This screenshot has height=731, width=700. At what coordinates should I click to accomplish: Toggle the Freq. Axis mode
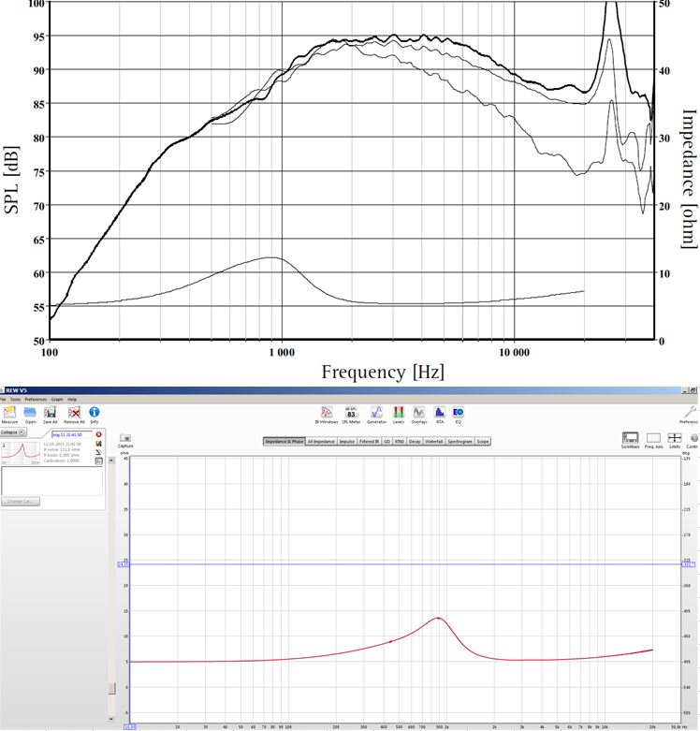[653, 438]
